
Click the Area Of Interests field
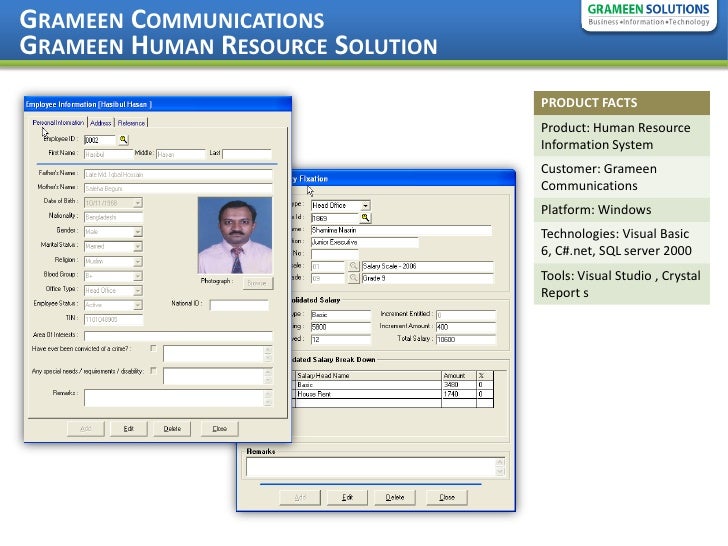pos(178,336)
